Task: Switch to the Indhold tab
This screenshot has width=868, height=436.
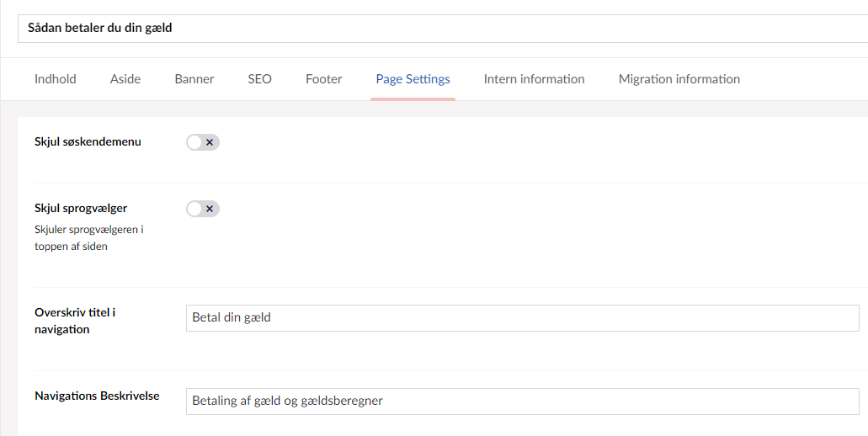Action: point(56,79)
